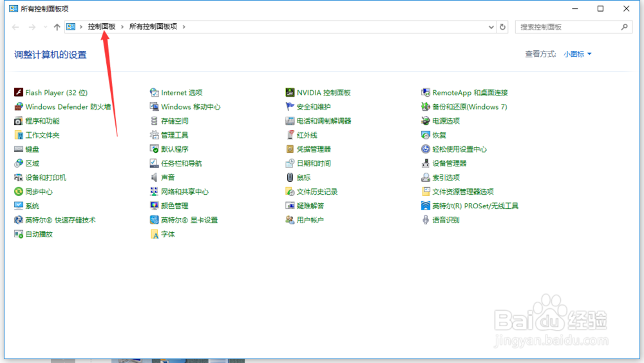Click the 鼠标 mouse icon
Screen dimensions: 644x363
[290, 177]
